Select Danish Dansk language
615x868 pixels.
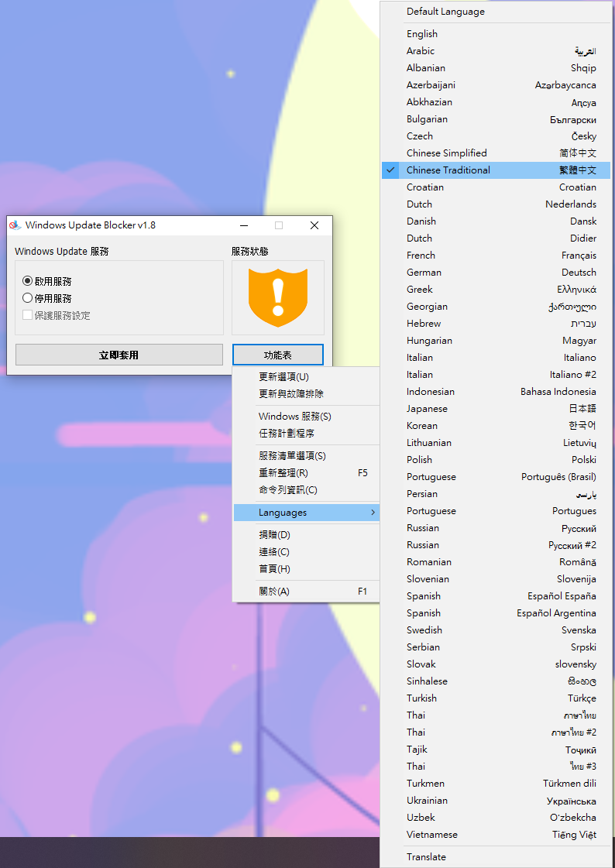[x=496, y=221]
